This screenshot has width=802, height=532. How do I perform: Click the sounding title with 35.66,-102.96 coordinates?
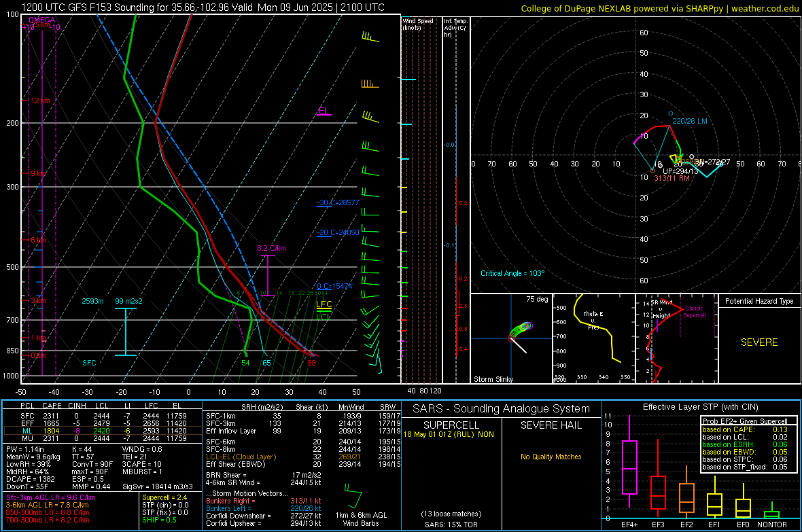pos(203,7)
